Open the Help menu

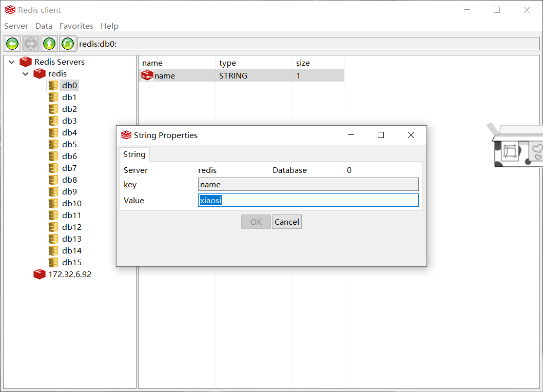(109, 26)
